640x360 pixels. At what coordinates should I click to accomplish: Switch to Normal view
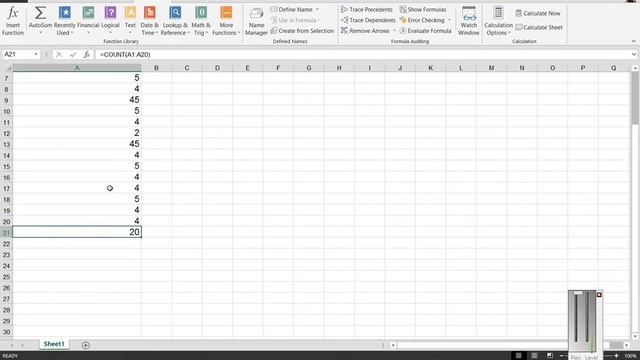click(518, 356)
